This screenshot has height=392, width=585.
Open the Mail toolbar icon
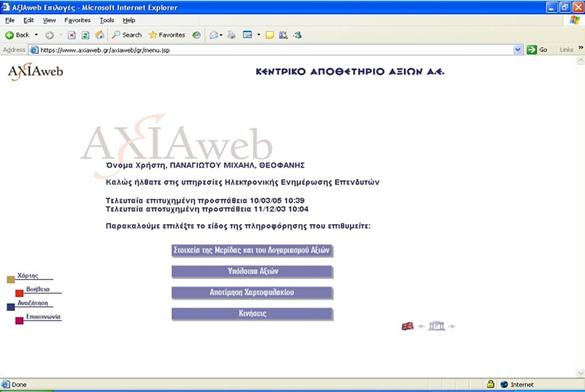pyautogui.click(x=214, y=35)
